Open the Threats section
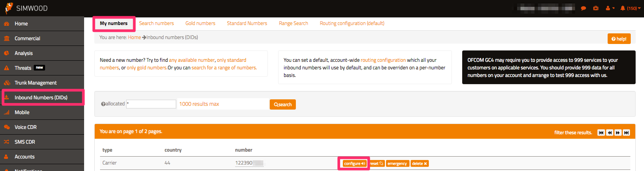This screenshot has width=644, height=171. coord(42,68)
